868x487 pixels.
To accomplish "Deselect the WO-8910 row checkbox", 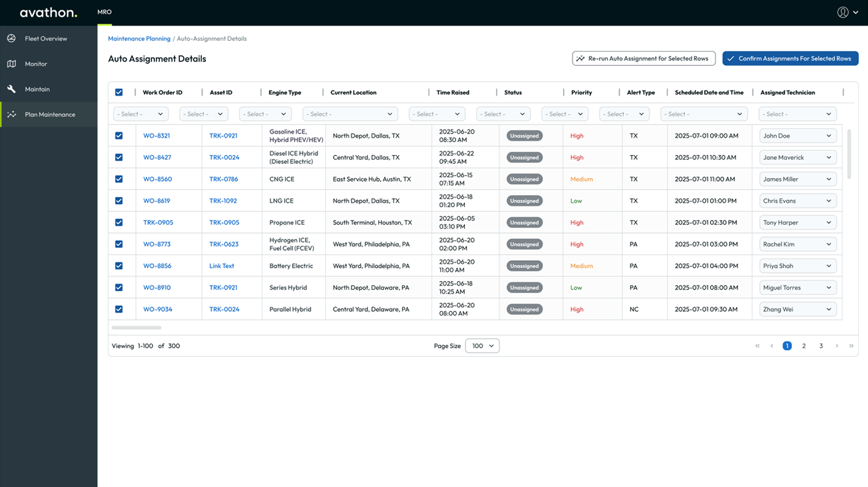I will pyautogui.click(x=119, y=288).
